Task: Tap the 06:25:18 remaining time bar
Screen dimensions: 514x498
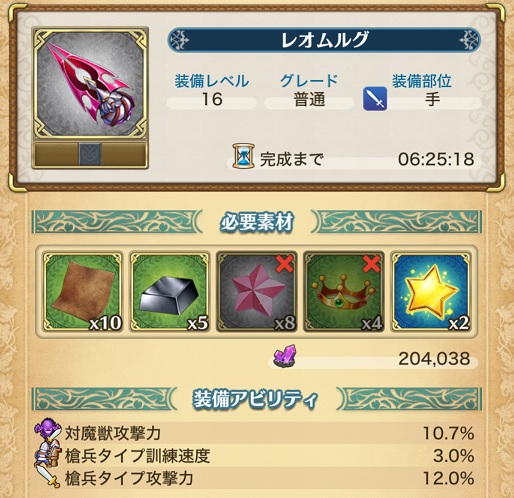Action: pyautogui.click(x=352, y=159)
